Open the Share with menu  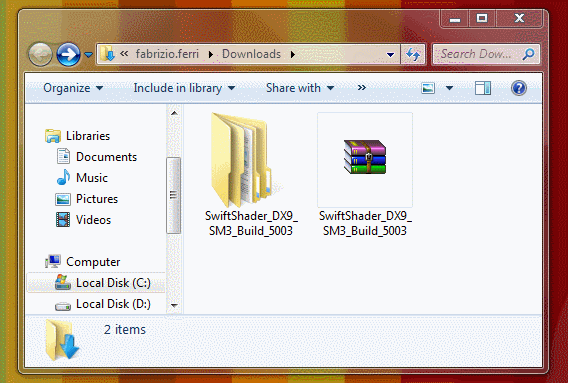tap(300, 88)
